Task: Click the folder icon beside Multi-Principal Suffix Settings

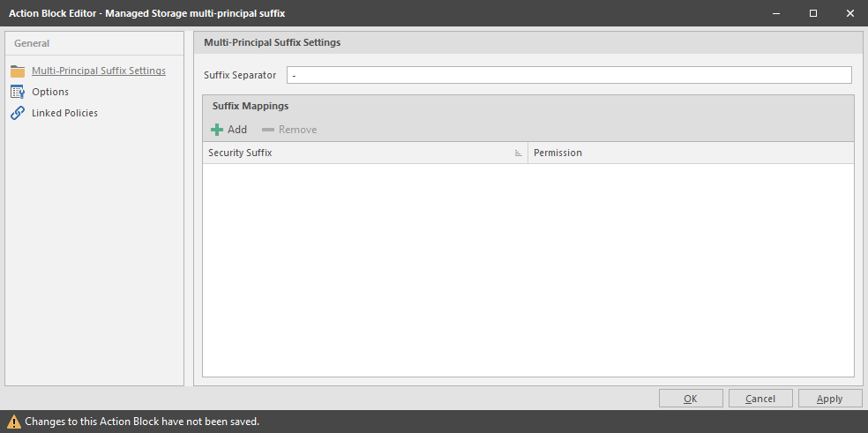Action: [18, 71]
